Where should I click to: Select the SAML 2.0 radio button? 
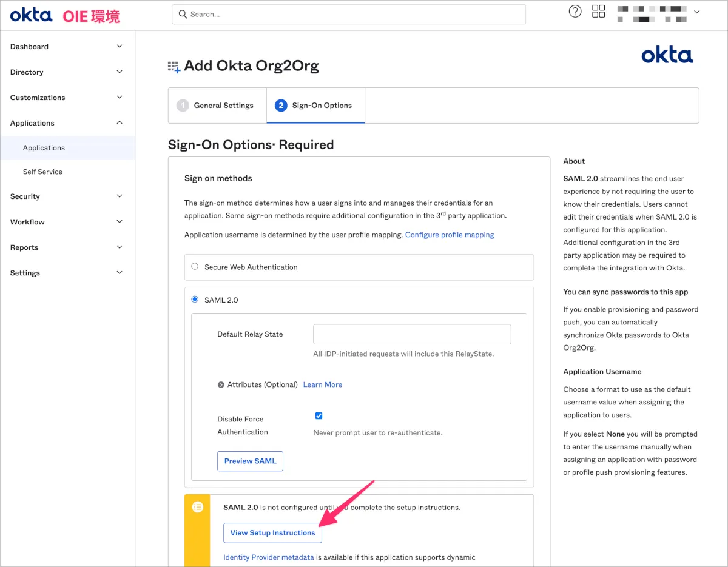195,299
